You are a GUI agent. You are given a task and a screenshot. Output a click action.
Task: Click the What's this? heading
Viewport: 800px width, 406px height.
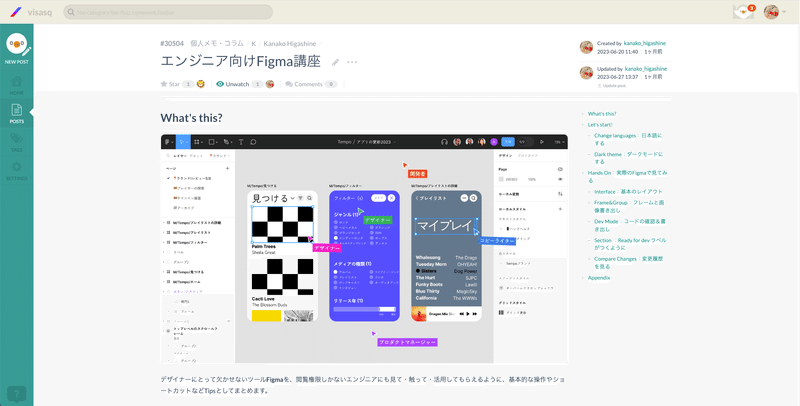191,118
